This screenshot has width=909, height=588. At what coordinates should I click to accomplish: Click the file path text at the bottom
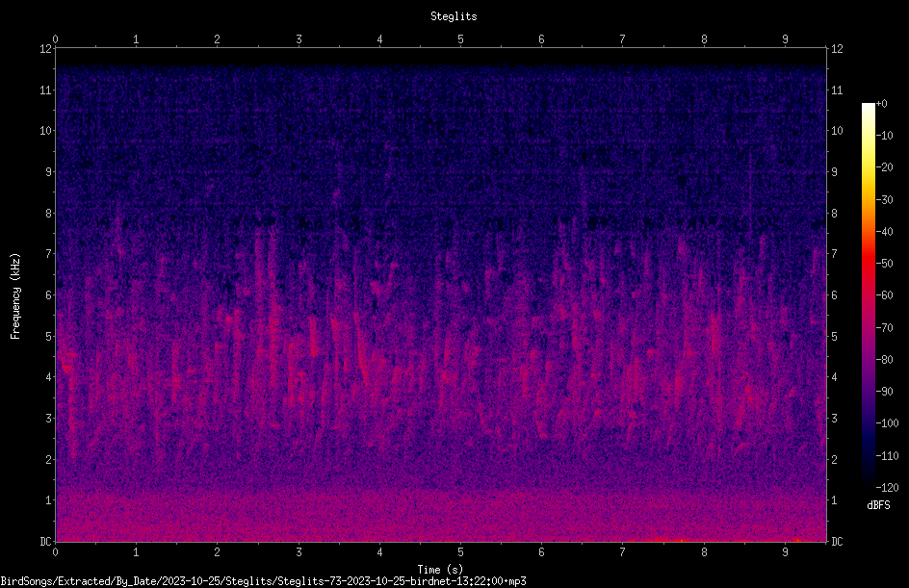click(263, 581)
